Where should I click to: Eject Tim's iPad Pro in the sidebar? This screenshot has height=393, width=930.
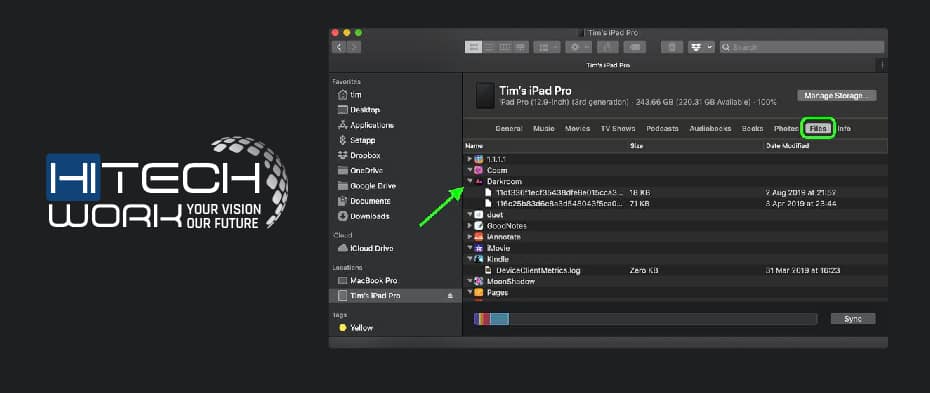click(450, 295)
